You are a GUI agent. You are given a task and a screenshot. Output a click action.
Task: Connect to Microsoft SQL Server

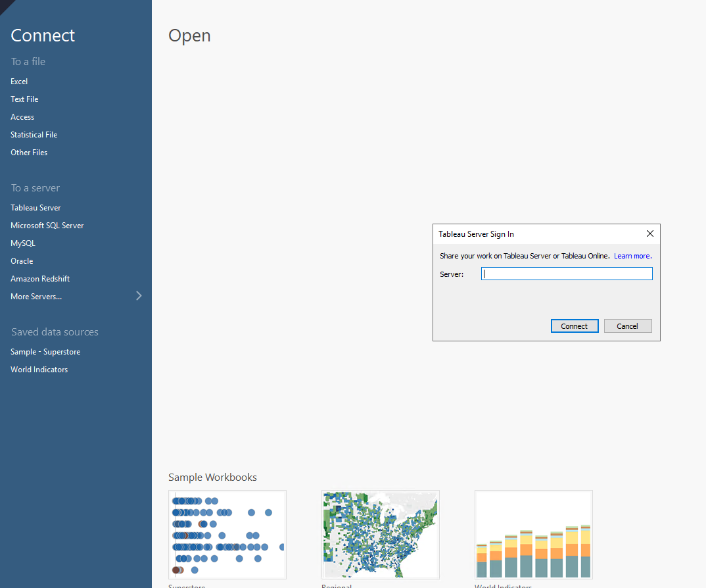point(47,226)
